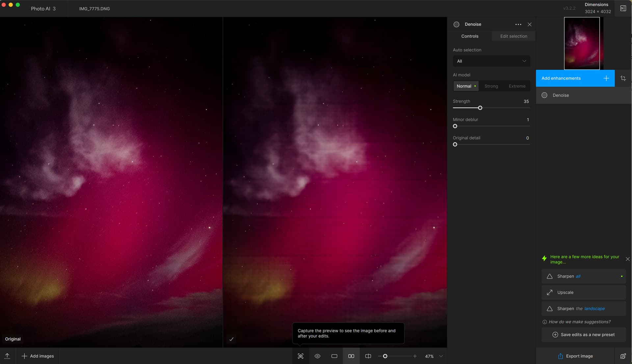Image resolution: width=632 pixels, height=364 pixels.
Task: Click the capture preview icon
Action: (x=301, y=356)
